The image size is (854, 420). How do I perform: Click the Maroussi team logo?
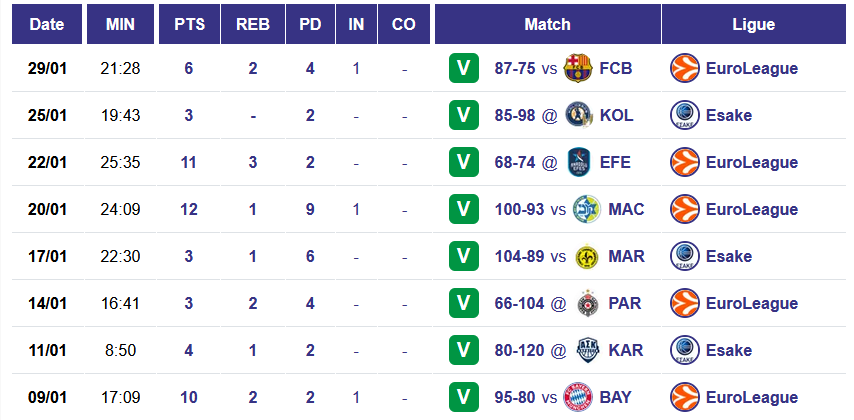587,256
